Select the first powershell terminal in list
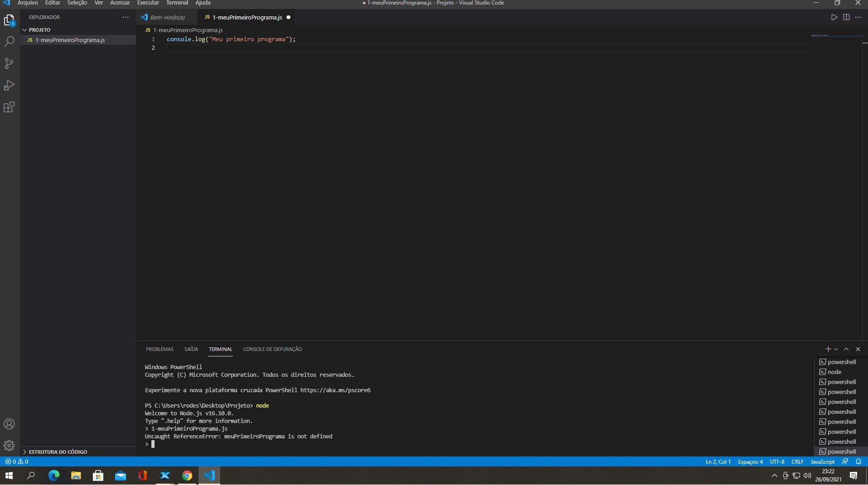Viewport: 868px width, 485px height. [838, 362]
